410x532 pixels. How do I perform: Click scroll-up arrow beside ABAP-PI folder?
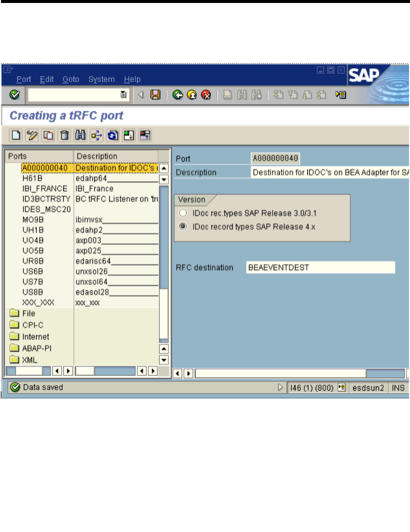164,349
